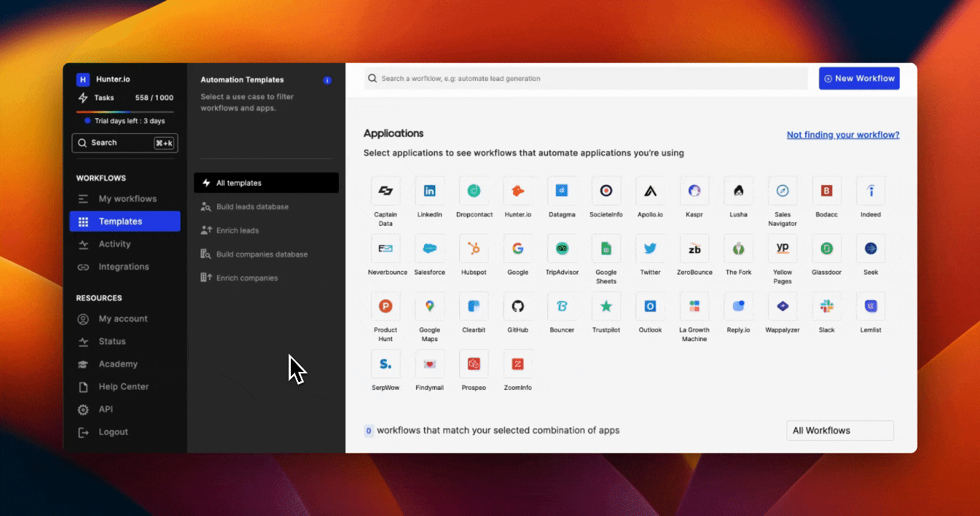Screen dimensions: 980x516
Task: Click the Bouncer app icon
Action: (562, 306)
